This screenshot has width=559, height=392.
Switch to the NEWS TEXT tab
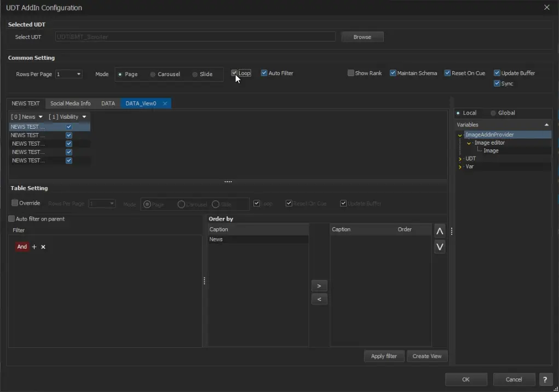(26, 103)
